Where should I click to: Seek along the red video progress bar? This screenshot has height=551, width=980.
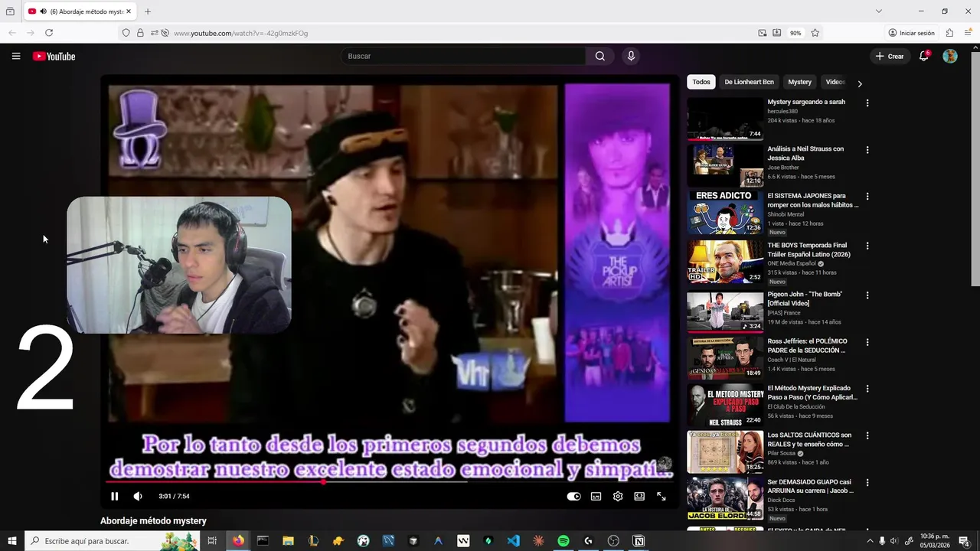pos(390,481)
